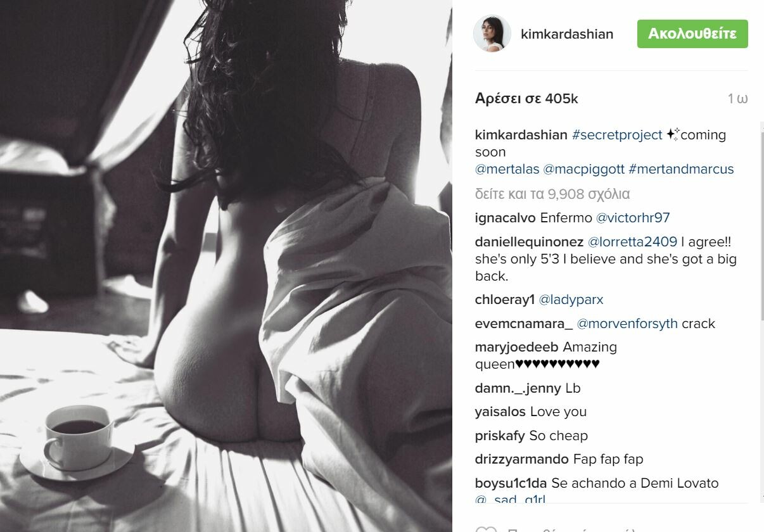Visit maryjoedeeb commenter profile
This screenshot has width=764, height=532.
pyautogui.click(x=516, y=347)
